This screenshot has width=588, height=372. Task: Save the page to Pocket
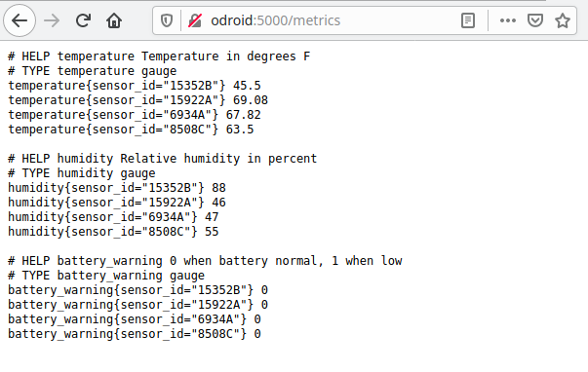click(x=535, y=20)
